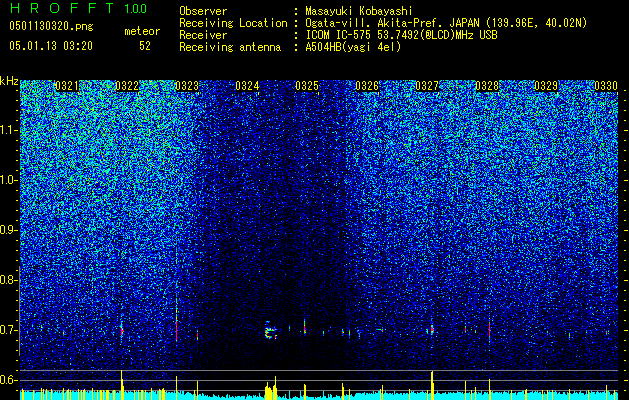This screenshot has height=400, width=629.
Task: Click the 0329 time marker
Action: 546,85
